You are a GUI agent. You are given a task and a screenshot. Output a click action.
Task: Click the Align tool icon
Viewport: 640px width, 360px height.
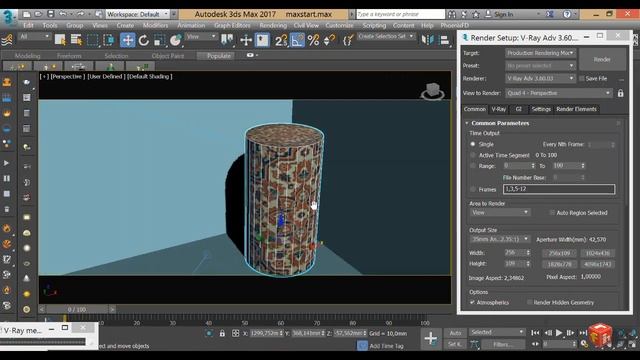[x=444, y=40]
